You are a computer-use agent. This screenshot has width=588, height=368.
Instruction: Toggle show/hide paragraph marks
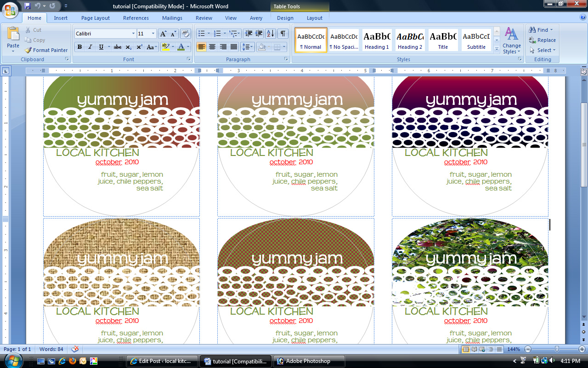point(283,34)
